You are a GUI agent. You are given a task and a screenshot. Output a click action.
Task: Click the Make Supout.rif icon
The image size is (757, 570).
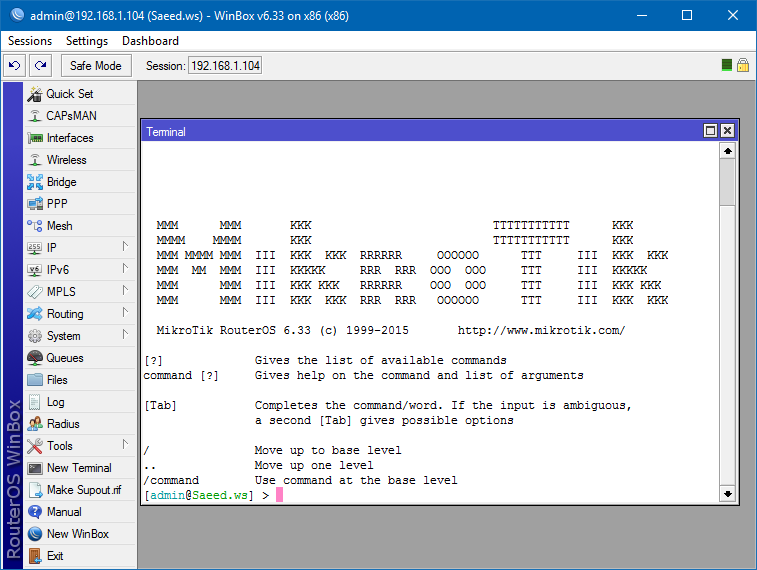(x=35, y=490)
